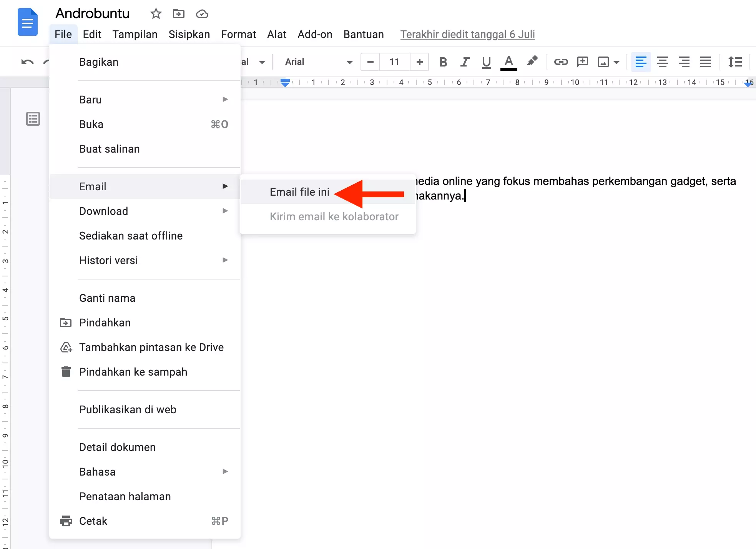Open the Arial font family dropdown
The width and height of the screenshot is (756, 549).
tap(317, 62)
